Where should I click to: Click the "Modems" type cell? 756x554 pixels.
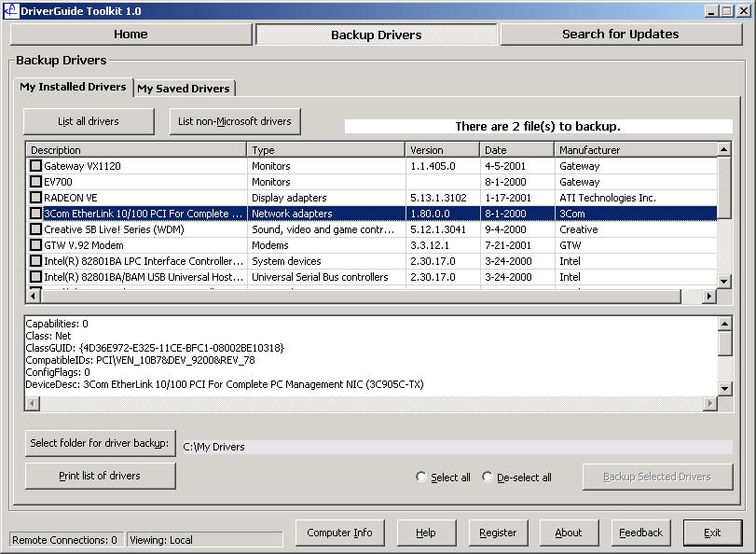326,245
